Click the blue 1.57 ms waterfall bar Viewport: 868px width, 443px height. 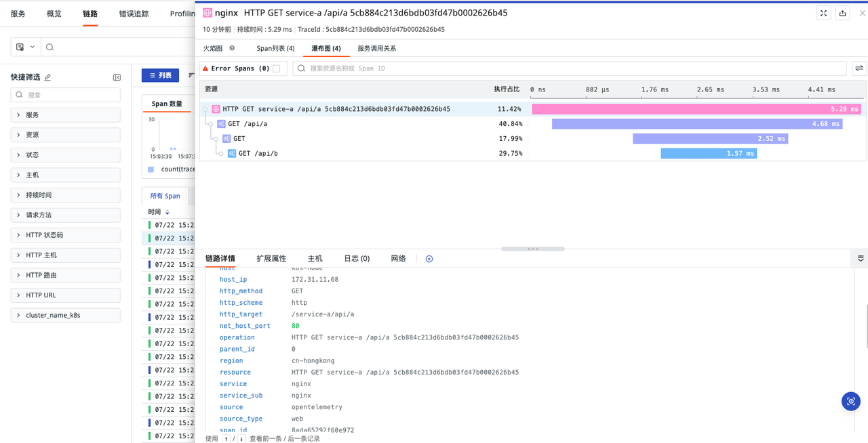(709, 153)
